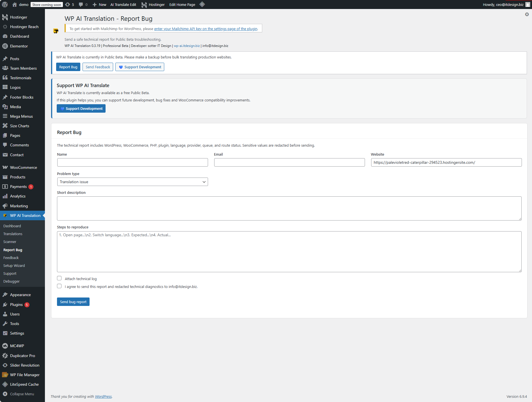Open the Testimonials quote icon

(5, 78)
